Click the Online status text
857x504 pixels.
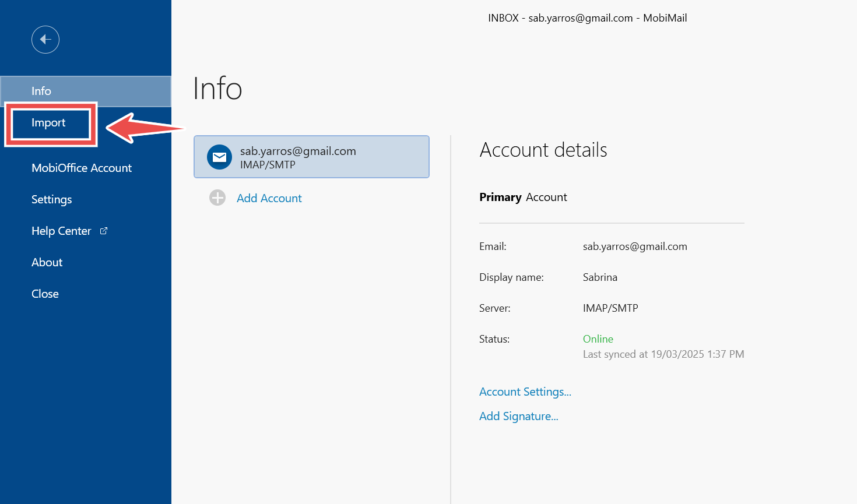pyautogui.click(x=598, y=339)
